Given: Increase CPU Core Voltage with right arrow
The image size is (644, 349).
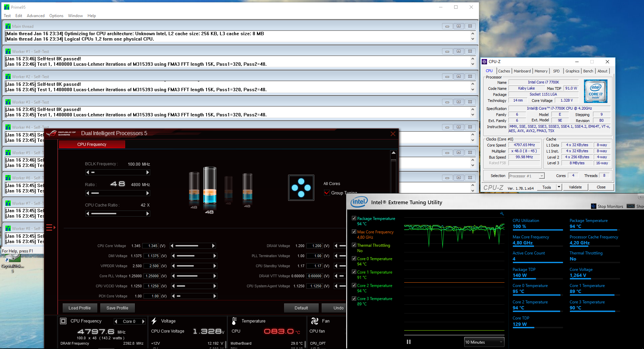Looking at the screenshot, I should coord(213,246).
